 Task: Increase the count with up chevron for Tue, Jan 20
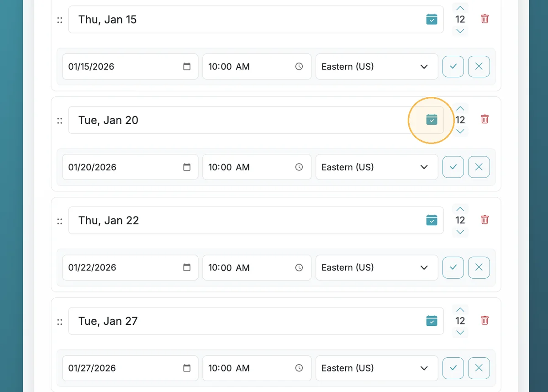460,108
